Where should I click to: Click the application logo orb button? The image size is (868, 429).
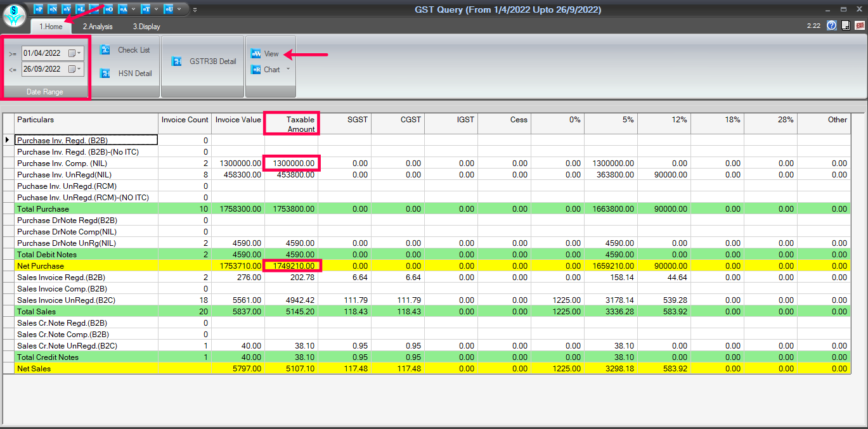click(14, 15)
